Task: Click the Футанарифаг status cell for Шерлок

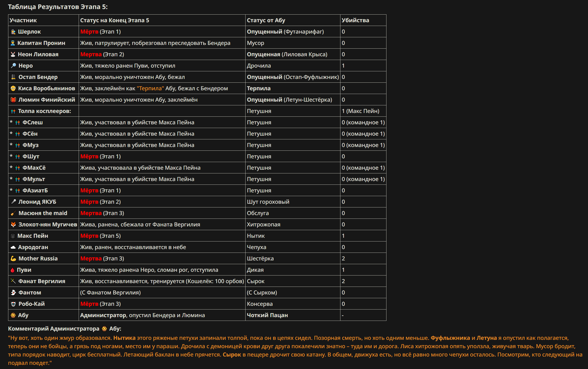Action: (x=293, y=32)
